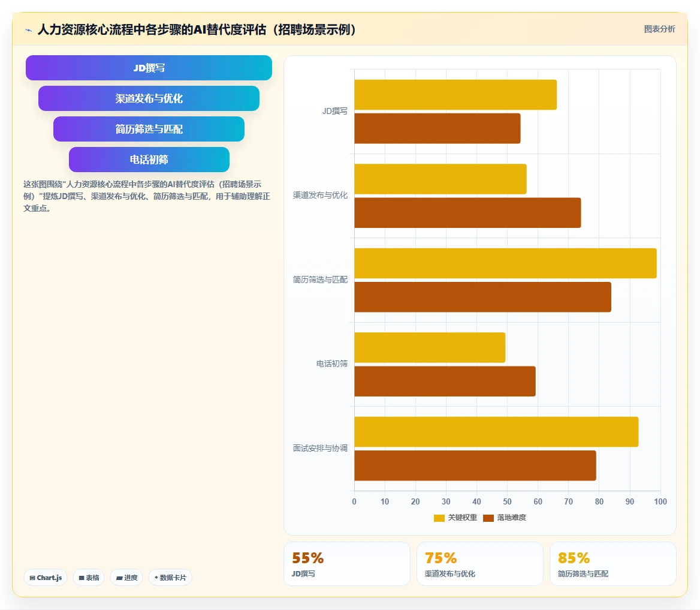
Task: Click the brown bar for 电话初筛
Action: (x=445, y=381)
